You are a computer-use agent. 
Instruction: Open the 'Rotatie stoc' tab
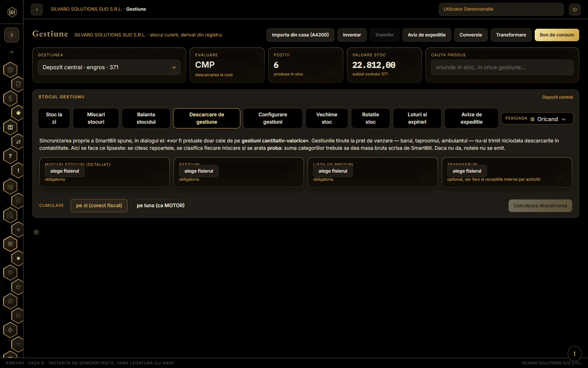[x=370, y=118]
